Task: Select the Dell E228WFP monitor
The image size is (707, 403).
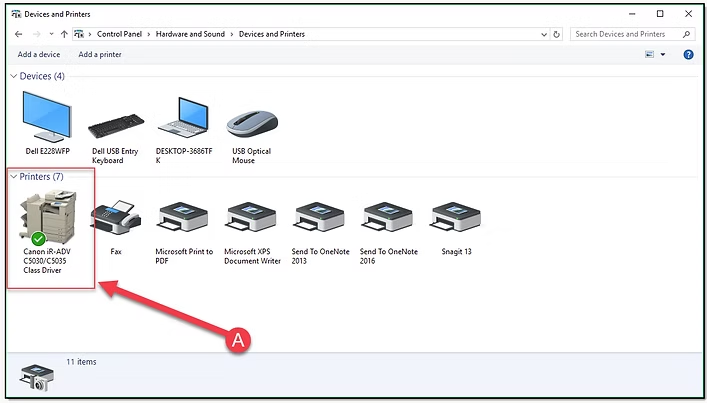Action: [x=47, y=120]
